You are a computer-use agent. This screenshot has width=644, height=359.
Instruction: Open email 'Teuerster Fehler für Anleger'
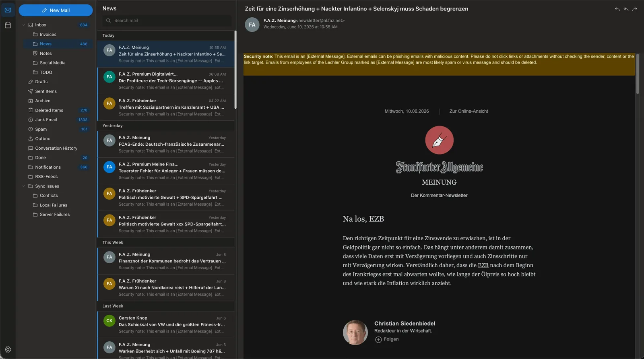pos(166,171)
